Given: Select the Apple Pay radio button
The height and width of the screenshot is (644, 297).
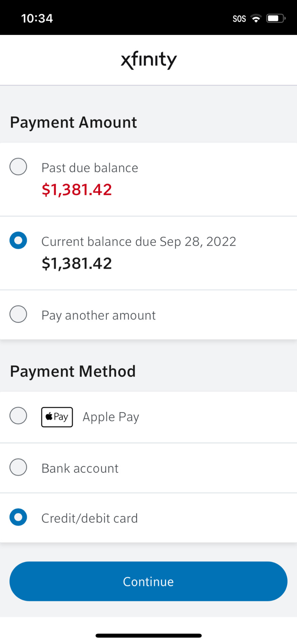Looking at the screenshot, I should 18,416.
